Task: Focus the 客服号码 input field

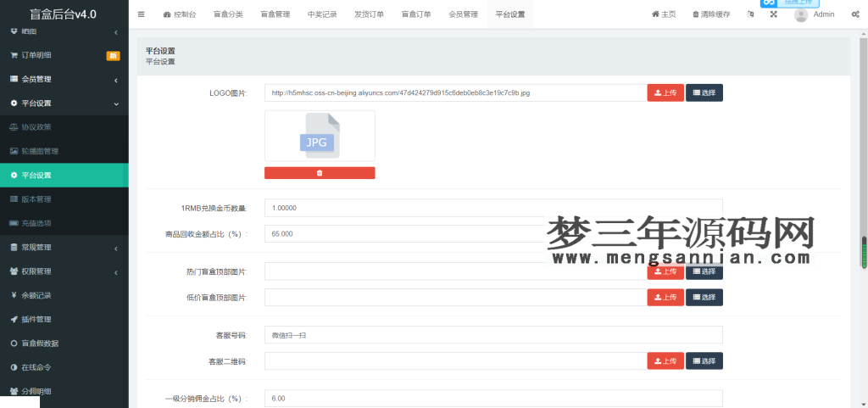Action: 494,335
